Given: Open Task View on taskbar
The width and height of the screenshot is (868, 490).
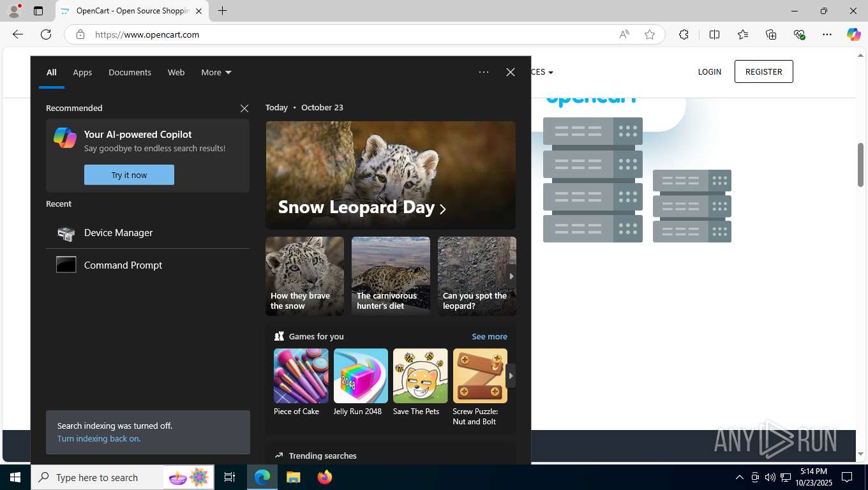Looking at the screenshot, I should [x=230, y=477].
